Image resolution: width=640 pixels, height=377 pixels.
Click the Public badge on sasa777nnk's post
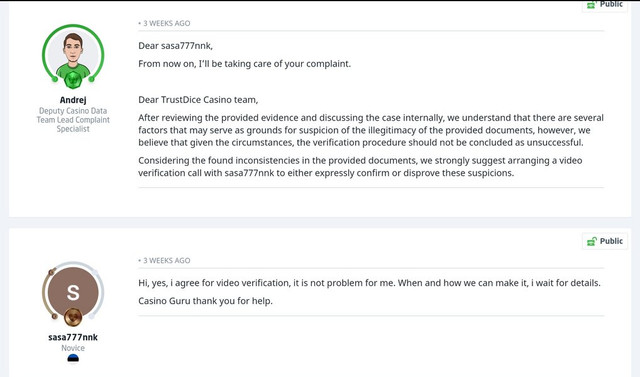coord(605,241)
